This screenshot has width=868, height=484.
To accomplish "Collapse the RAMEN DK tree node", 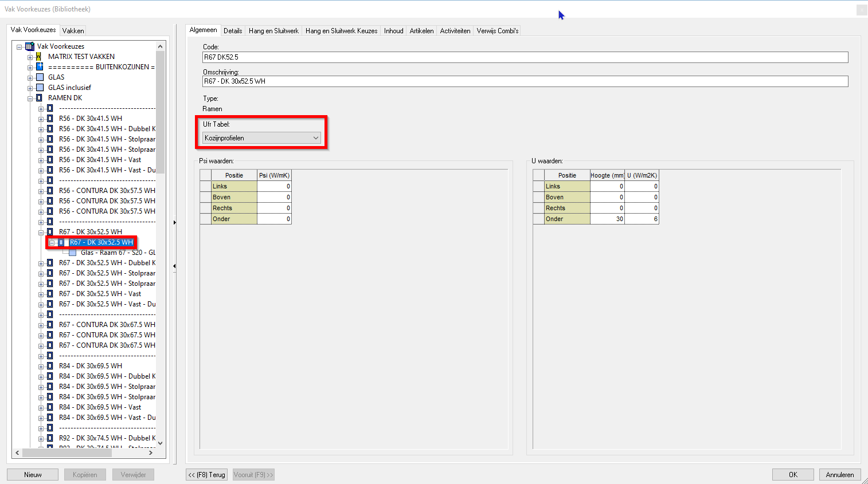I will 30,97.
